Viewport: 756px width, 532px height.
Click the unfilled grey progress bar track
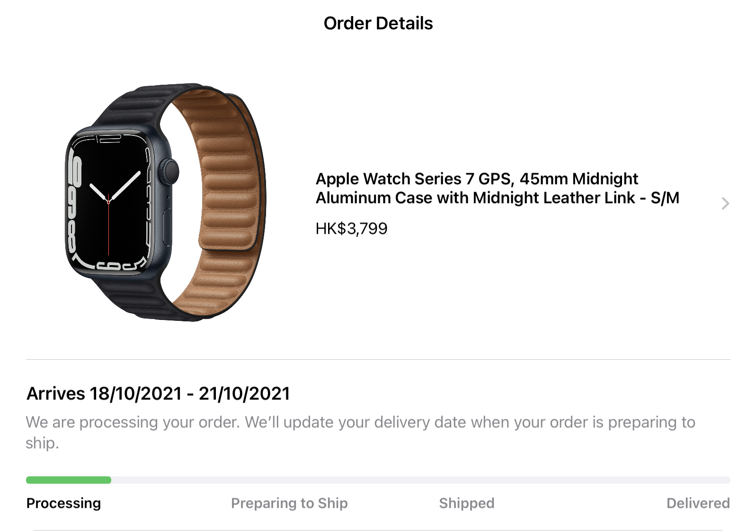click(x=420, y=480)
